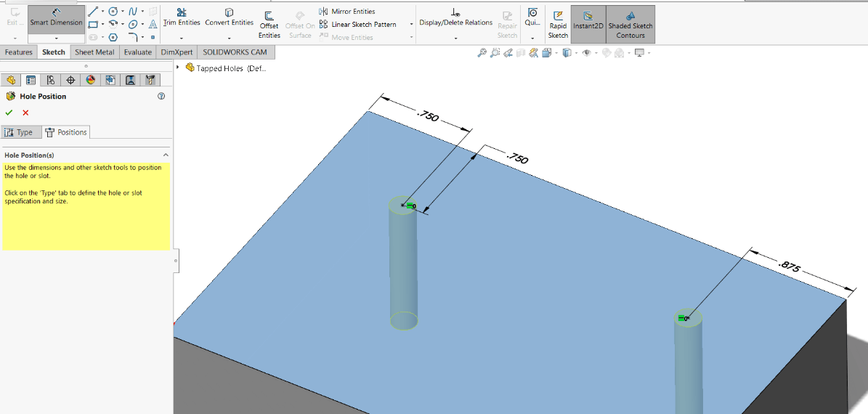Open the Linear Sketch Pattern dropdown arrow
The image size is (868, 414).
click(411, 25)
